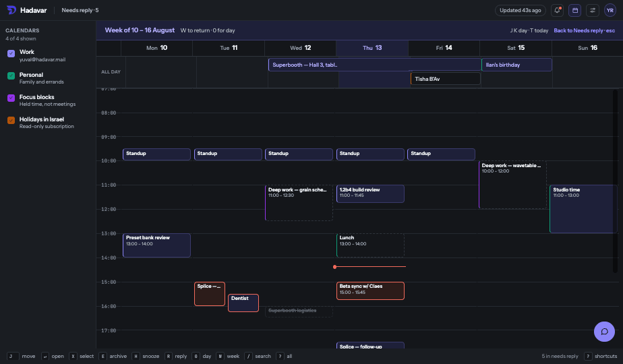623x364 pixels.
Task: Open the Dentist event
Action: tap(243, 303)
